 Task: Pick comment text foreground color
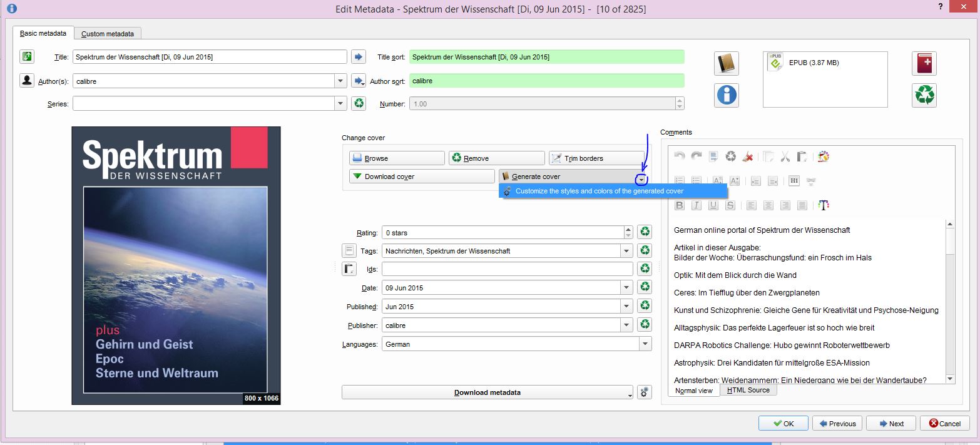click(x=824, y=205)
